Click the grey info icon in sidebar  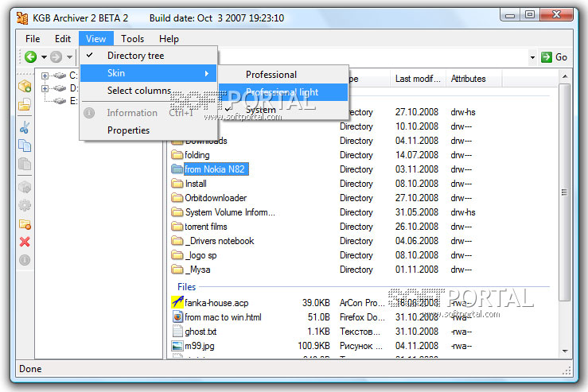point(25,260)
